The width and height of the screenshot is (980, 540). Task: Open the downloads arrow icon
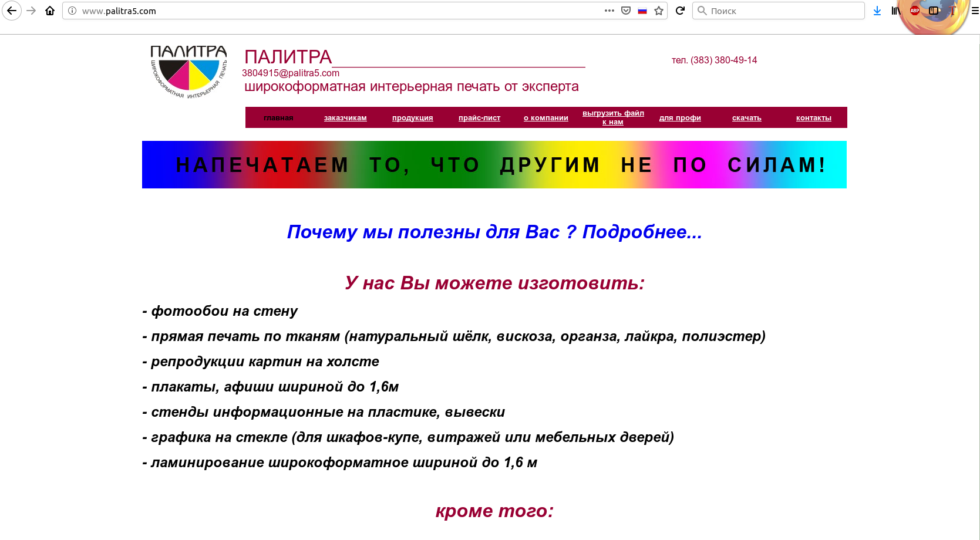tap(877, 11)
